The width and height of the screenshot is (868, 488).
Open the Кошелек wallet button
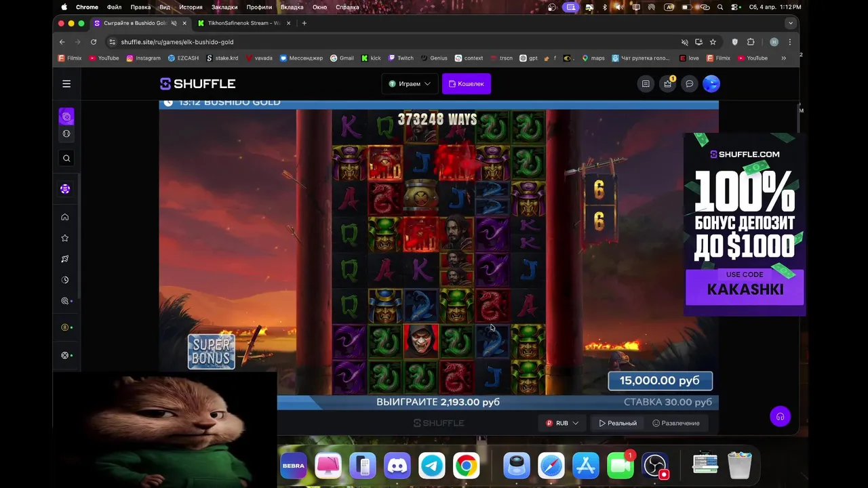(x=467, y=84)
